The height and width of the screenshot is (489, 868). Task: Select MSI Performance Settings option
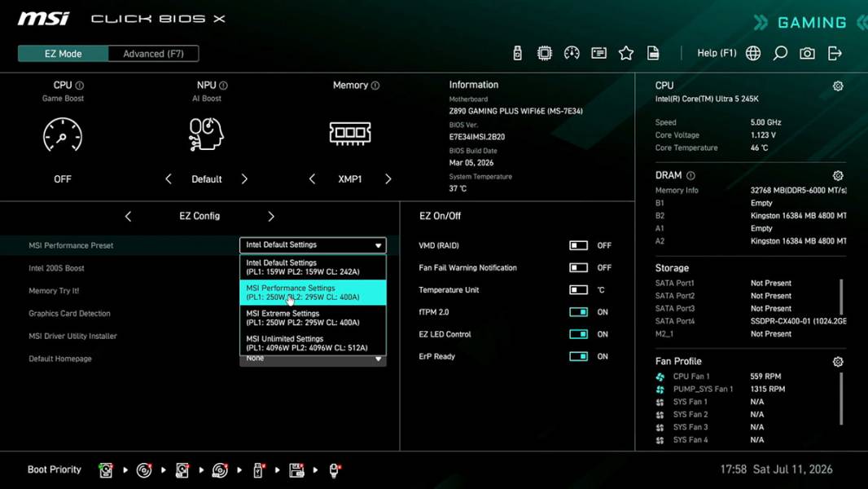313,293
